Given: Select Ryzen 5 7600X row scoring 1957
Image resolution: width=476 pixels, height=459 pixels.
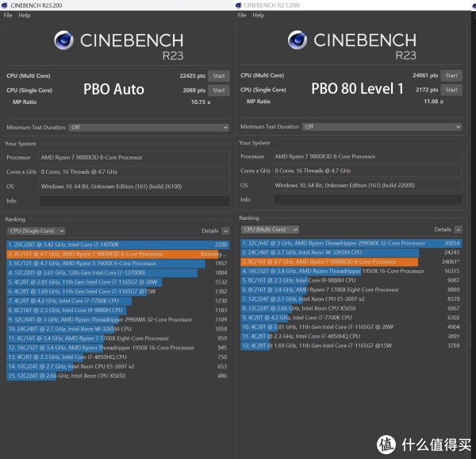Looking at the screenshot, I should 117,264.
